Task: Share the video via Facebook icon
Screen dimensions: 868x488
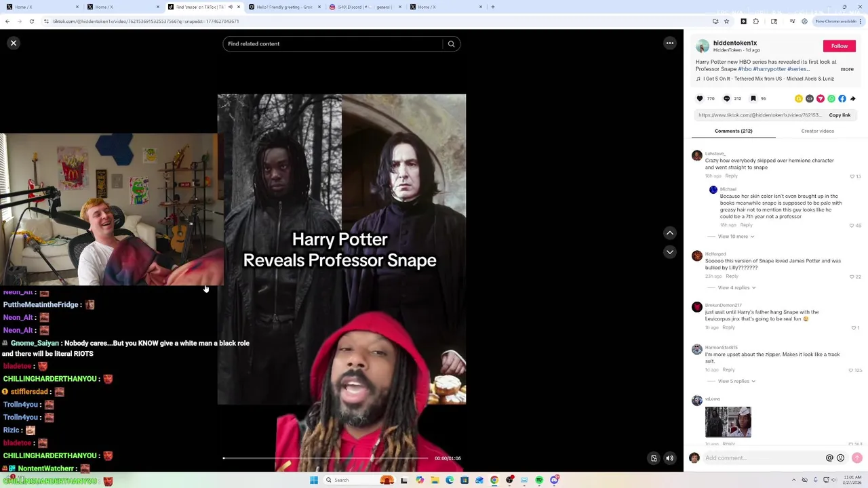Action: tap(842, 99)
